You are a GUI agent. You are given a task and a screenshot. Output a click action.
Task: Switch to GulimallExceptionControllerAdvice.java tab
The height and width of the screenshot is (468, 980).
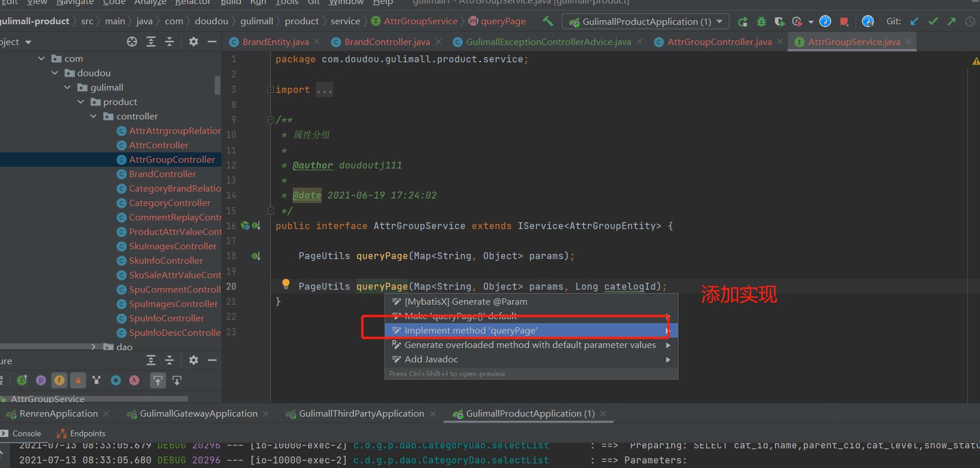pos(548,42)
